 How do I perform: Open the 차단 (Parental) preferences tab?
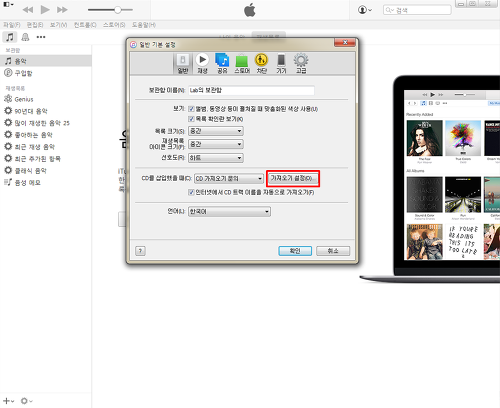point(262,63)
